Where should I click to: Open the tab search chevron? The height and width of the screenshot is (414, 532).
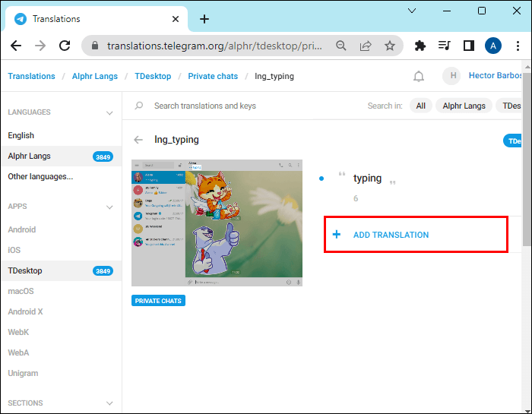(412, 11)
